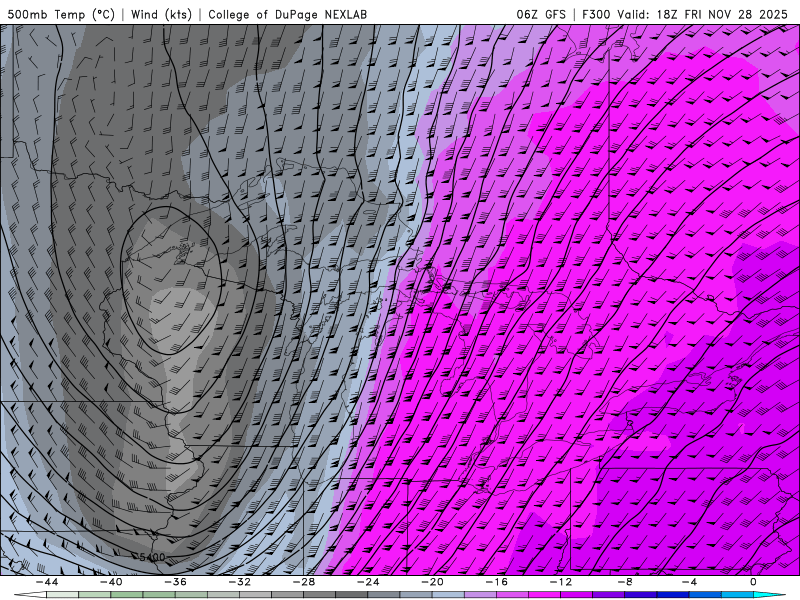Click the 'College of DuPage NEXLAB' text
This screenshot has height=600, width=800.
[x=287, y=14]
